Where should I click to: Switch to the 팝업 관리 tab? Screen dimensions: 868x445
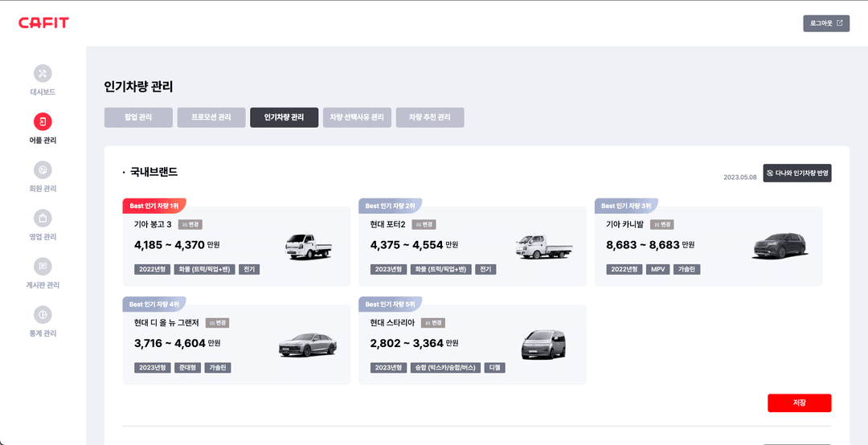point(138,117)
